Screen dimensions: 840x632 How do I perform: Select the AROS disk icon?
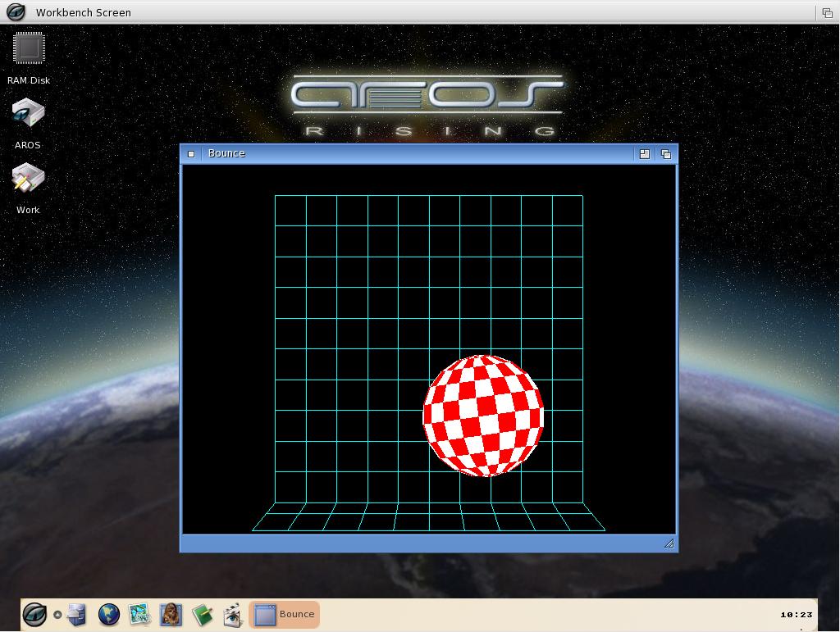pyautogui.click(x=29, y=113)
